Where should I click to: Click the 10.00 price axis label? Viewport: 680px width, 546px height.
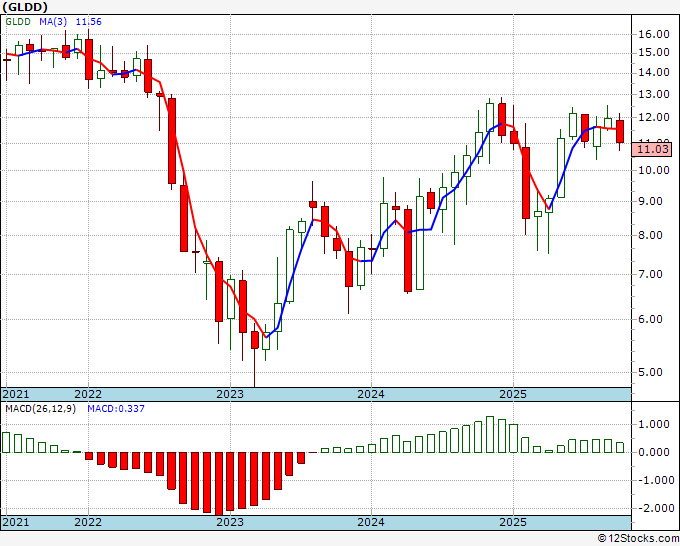(x=654, y=170)
